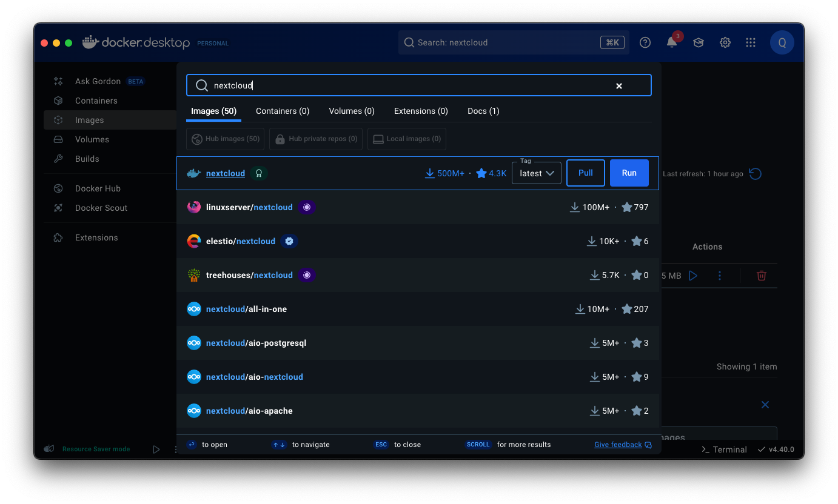The height and width of the screenshot is (504, 838).
Task: Switch to the Containers (0) tab
Action: pyautogui.click(x=283, y=111)
